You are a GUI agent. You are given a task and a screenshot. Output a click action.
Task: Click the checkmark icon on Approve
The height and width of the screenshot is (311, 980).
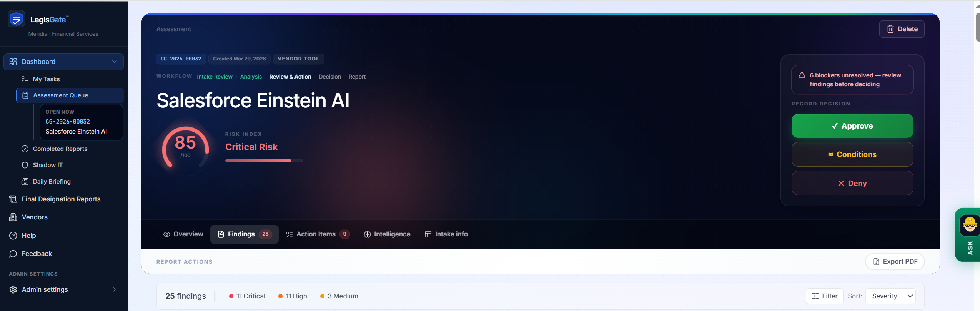(x=835, y=126)
